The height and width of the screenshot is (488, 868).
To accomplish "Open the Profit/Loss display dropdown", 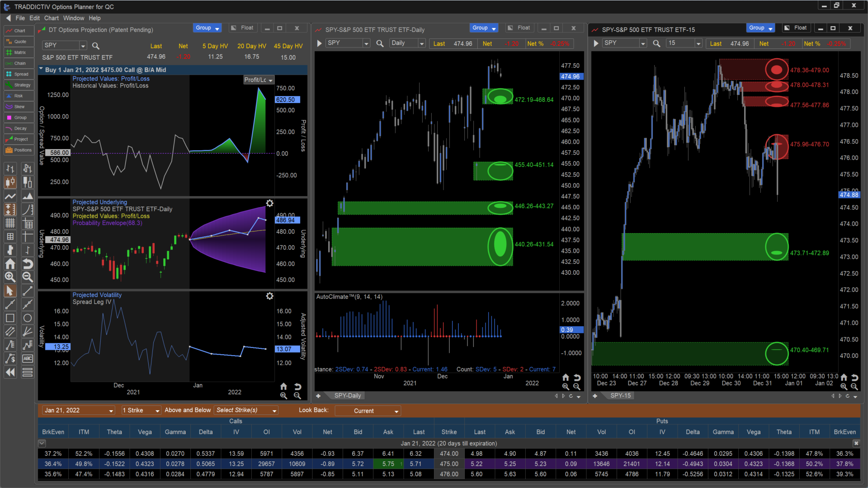I will 258,80.
